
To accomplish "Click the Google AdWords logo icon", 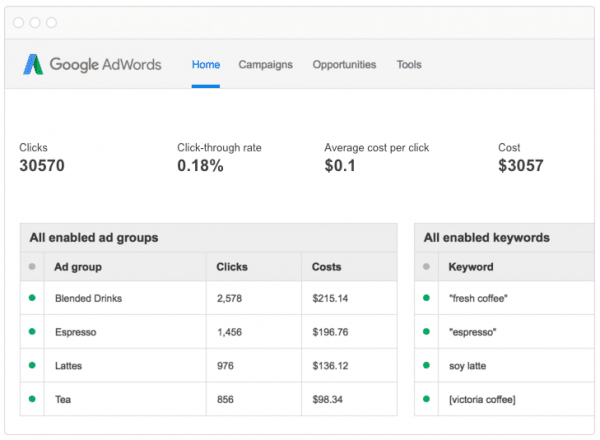I will (x=33, y=64).
